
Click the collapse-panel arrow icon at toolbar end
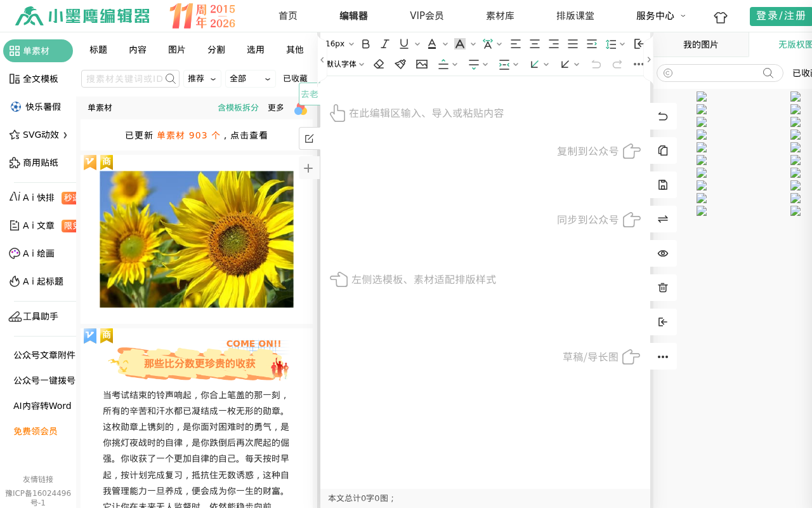[639, 44]
